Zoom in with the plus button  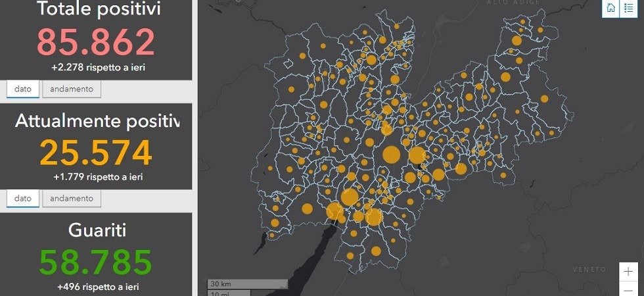point(628,272)
